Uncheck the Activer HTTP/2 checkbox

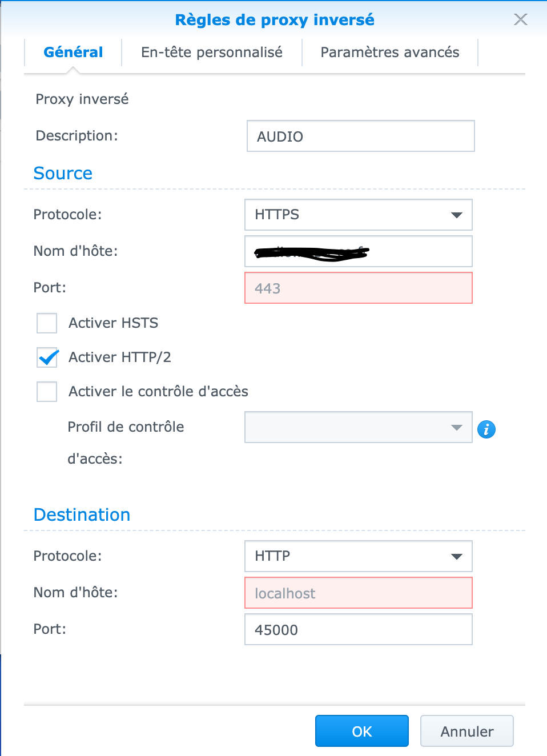47,357
